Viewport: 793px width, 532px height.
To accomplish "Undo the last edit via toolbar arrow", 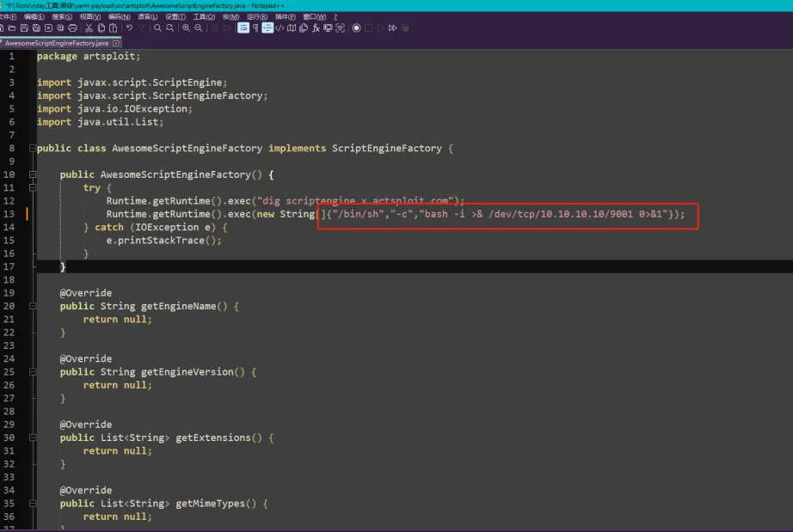I will [130, 28].
